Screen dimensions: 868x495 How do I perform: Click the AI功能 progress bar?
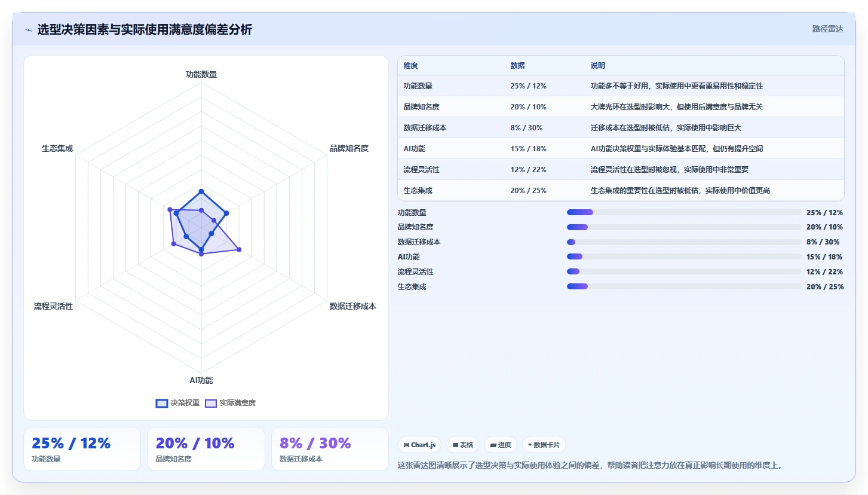pos(684,257)
